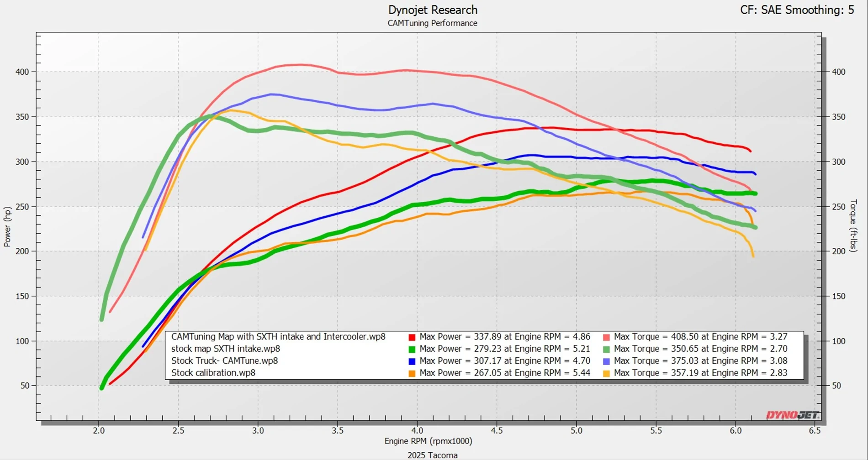Click the Dynojet logo in chart corner
The height and width of the screenshot is (460, 868).
793,415
